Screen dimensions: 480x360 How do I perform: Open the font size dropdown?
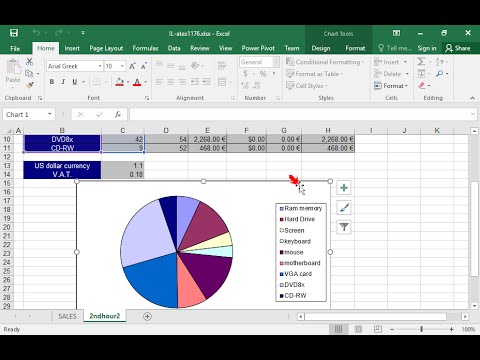[x=122, y=66]
